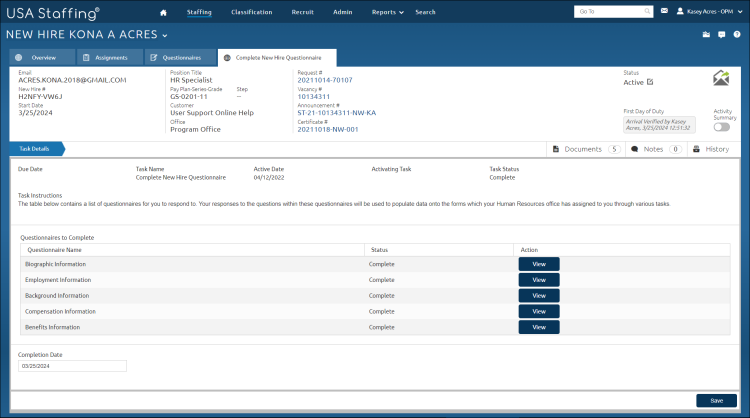Viewport: 750px width, 418px height.
Task: Click the Action column header
Action: coord(529,250)
